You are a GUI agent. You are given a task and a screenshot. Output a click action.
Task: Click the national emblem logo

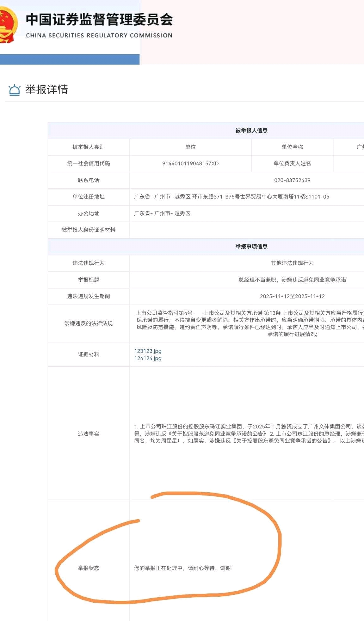coord(9,24)
